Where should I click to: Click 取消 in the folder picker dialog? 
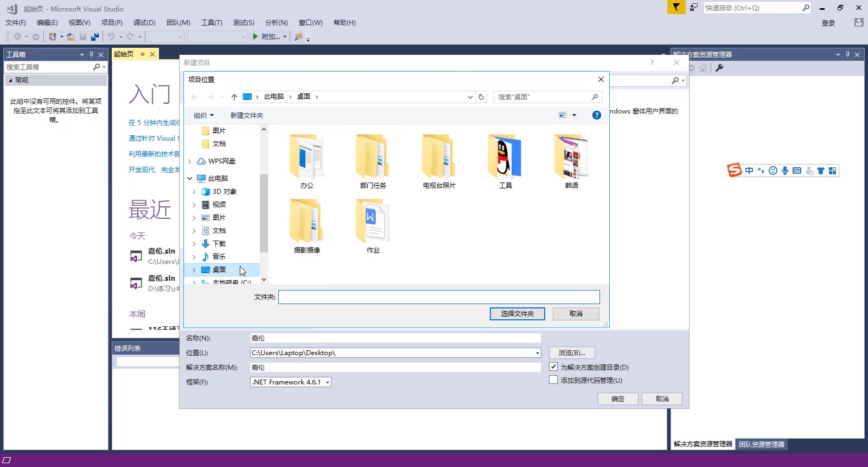tap(576, 314)
